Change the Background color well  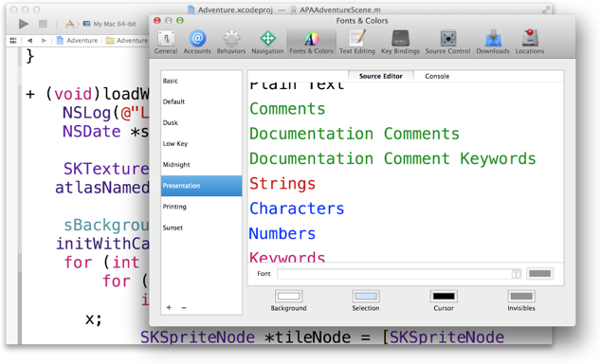coord(288,296)
